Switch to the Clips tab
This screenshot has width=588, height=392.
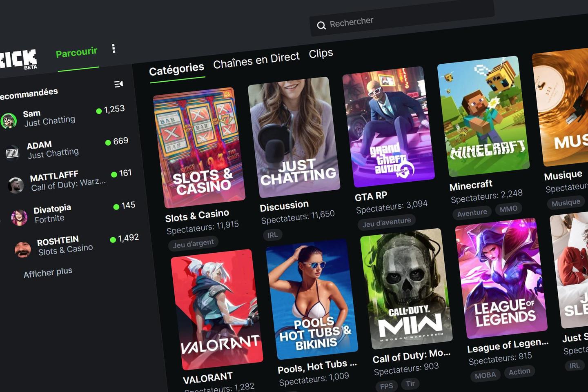pyautogui.click(x=321, y=53)
